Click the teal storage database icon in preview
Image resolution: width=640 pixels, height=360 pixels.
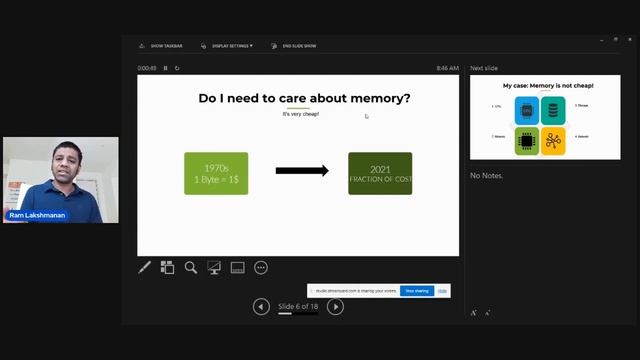point(553,111)
